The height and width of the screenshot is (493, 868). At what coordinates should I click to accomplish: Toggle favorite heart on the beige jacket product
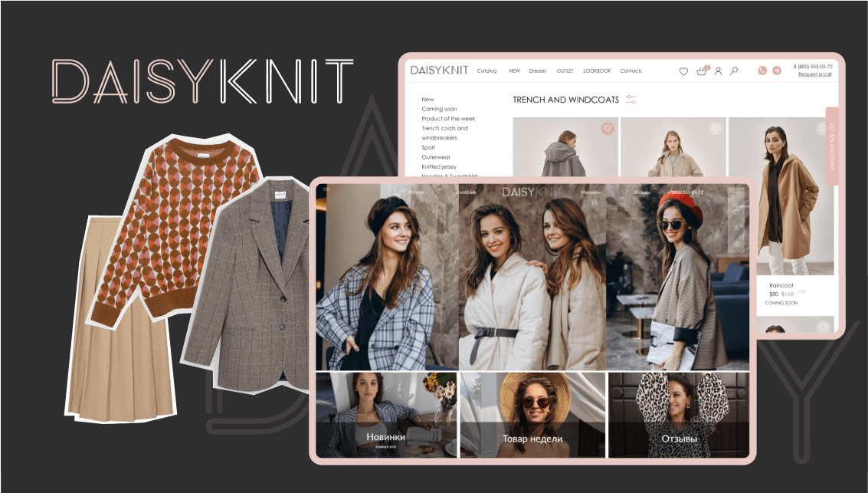(x=716, y=129)
